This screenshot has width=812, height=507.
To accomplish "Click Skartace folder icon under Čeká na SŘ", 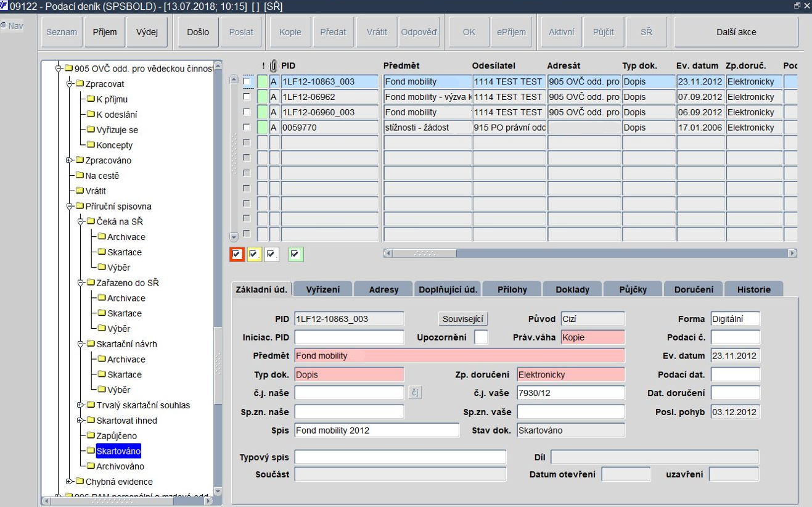I will 102,252.
